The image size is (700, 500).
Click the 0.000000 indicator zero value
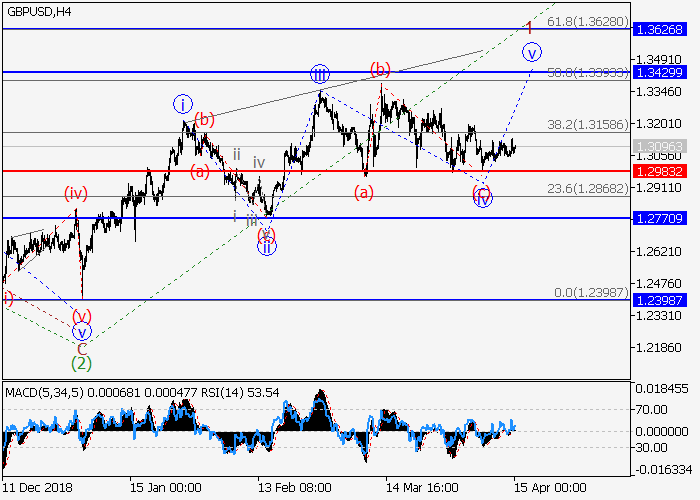[662, 431]
